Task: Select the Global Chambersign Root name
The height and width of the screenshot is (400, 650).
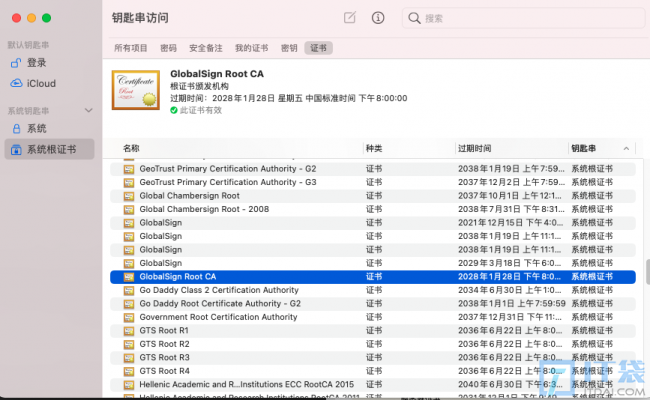Action: click(x=189, y=196)
